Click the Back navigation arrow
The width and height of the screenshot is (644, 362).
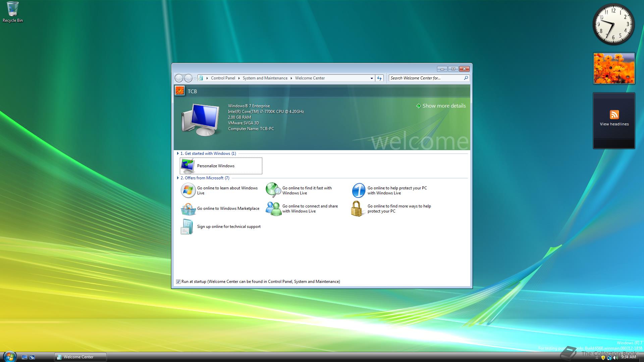tap(179, 78)
